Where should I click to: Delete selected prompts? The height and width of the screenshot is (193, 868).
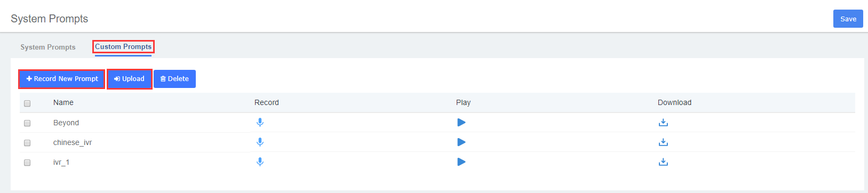coord(174,79)
